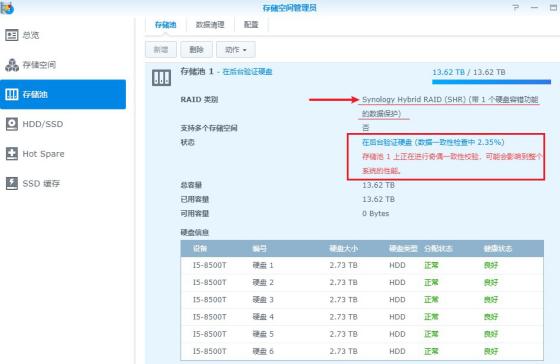Open the 动作 dropdown menu

click(x=236, y=50)
